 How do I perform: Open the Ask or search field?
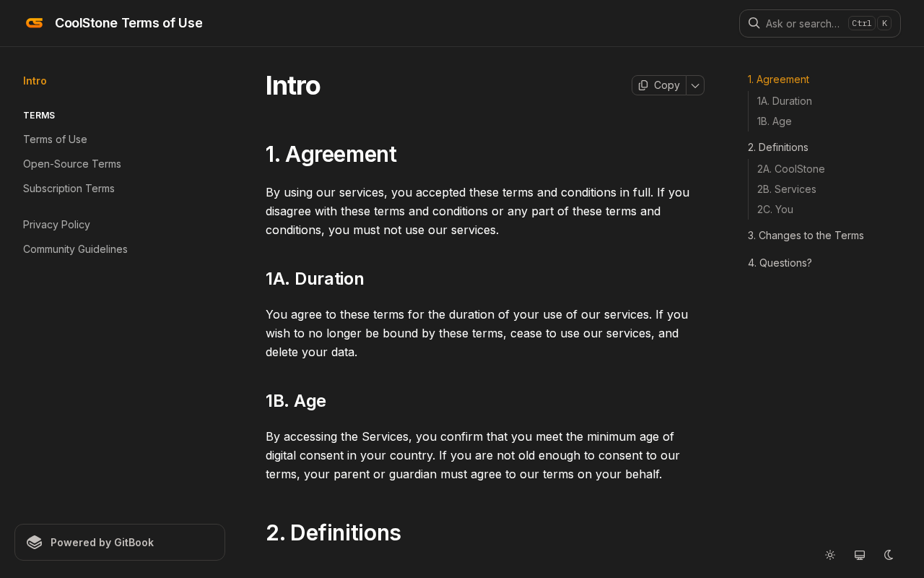click(802, 23)
